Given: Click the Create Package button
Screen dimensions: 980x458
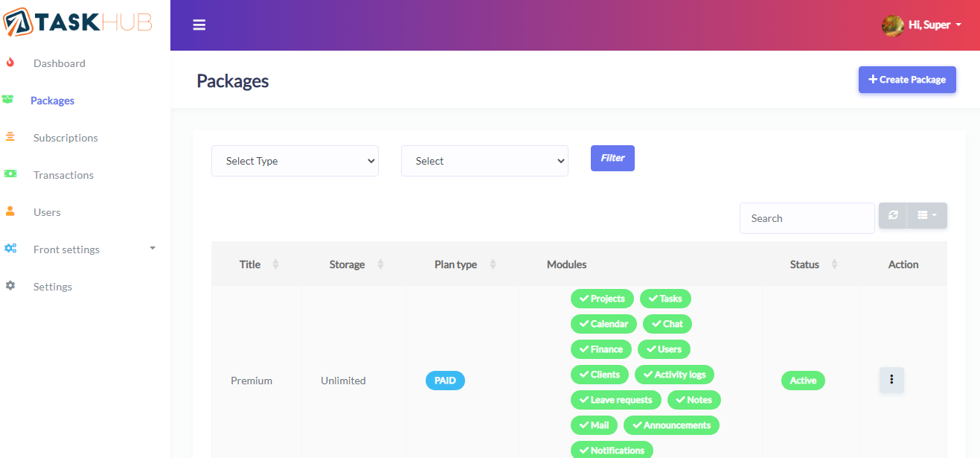Looking at the screenshot, I should [906, 80].
